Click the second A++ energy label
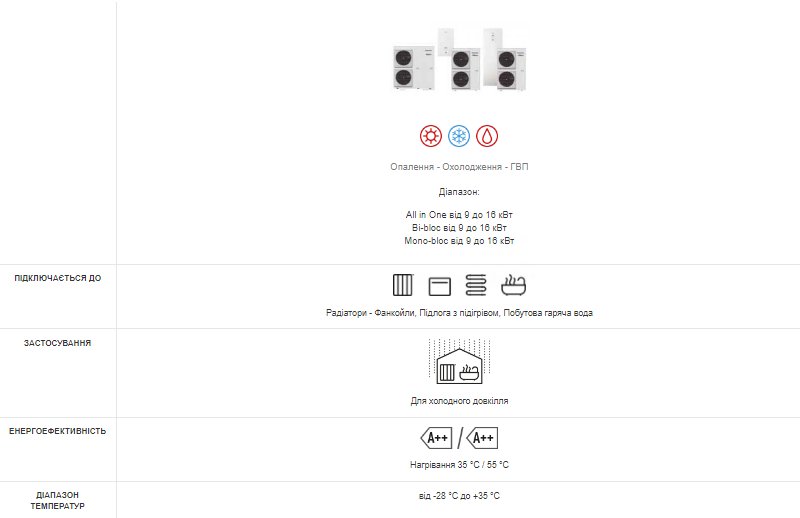Screen dimensions: 800x518 (x=482, y=438)
